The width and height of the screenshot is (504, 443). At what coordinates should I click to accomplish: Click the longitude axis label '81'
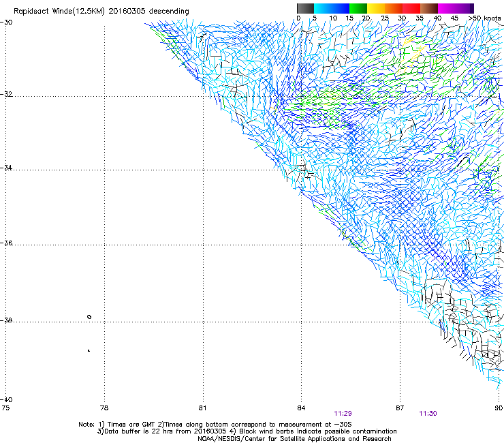[x=202, y=408]
